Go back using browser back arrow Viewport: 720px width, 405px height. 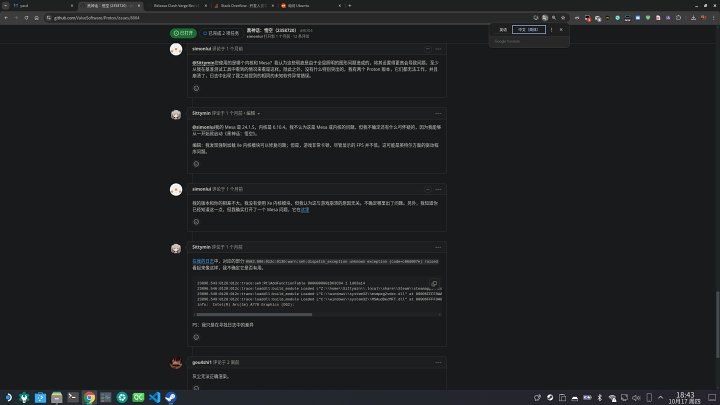(6, 18)
